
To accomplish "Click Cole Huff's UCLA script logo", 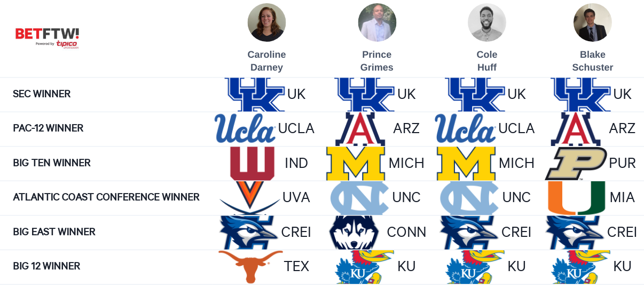I will tap(465, 128).
